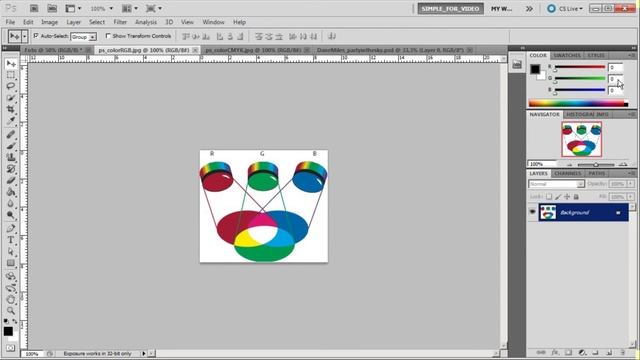This screenshot has width=640, height=360.
Task: Open the Image menu
Action: (x=49, y=22)
